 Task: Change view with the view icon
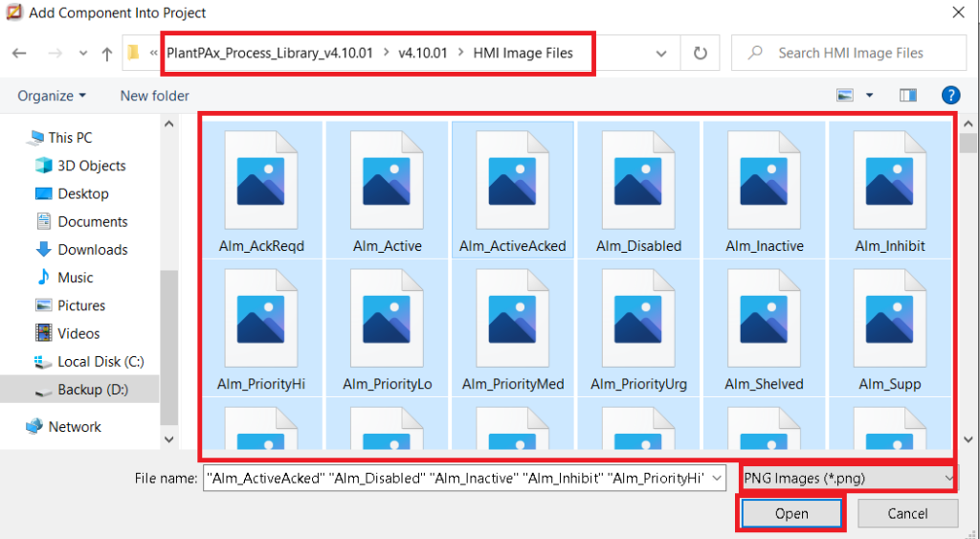(x=845, y=95)
